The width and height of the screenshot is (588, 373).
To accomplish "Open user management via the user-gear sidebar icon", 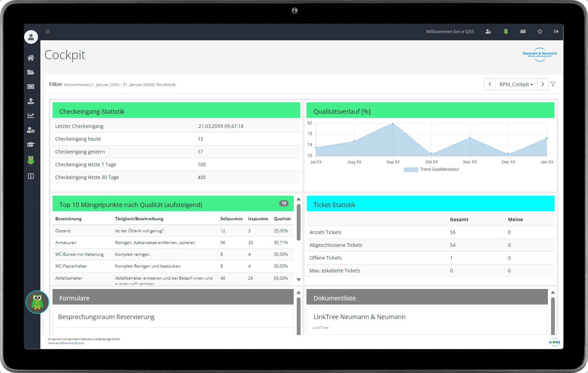I will tap(31, 130).
